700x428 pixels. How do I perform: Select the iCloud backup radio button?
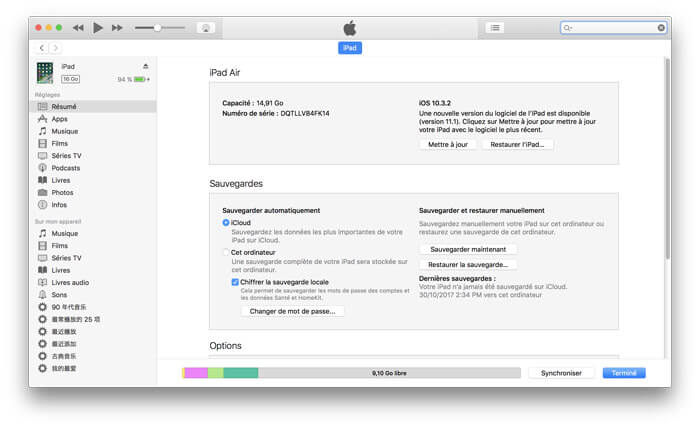point(226,223)
